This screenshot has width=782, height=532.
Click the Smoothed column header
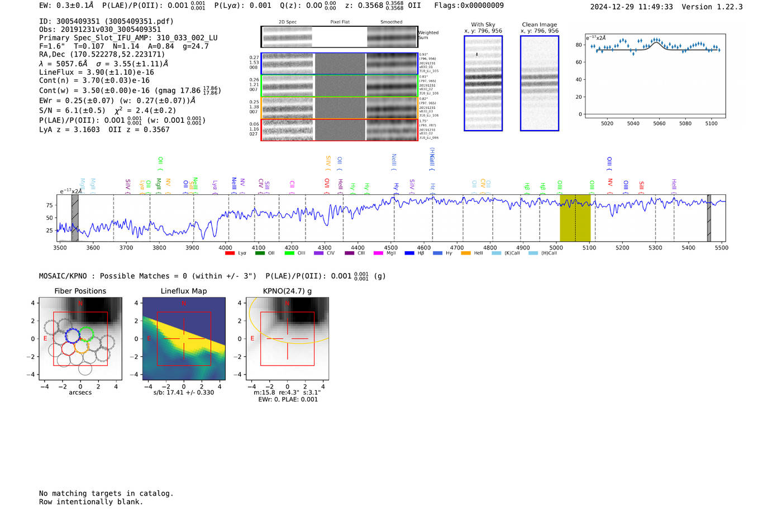[392, 22]
